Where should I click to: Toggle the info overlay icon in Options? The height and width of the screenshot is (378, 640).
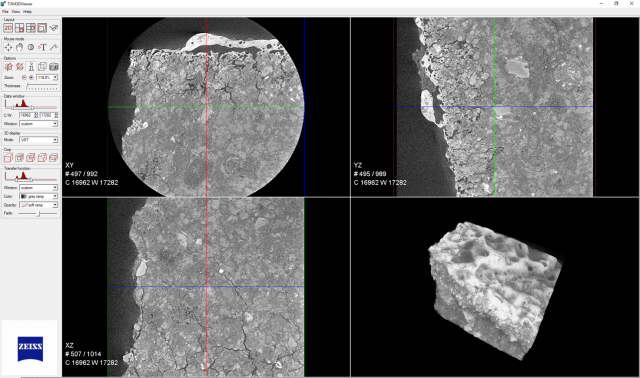pyautogui.click(x=31, y=67)
